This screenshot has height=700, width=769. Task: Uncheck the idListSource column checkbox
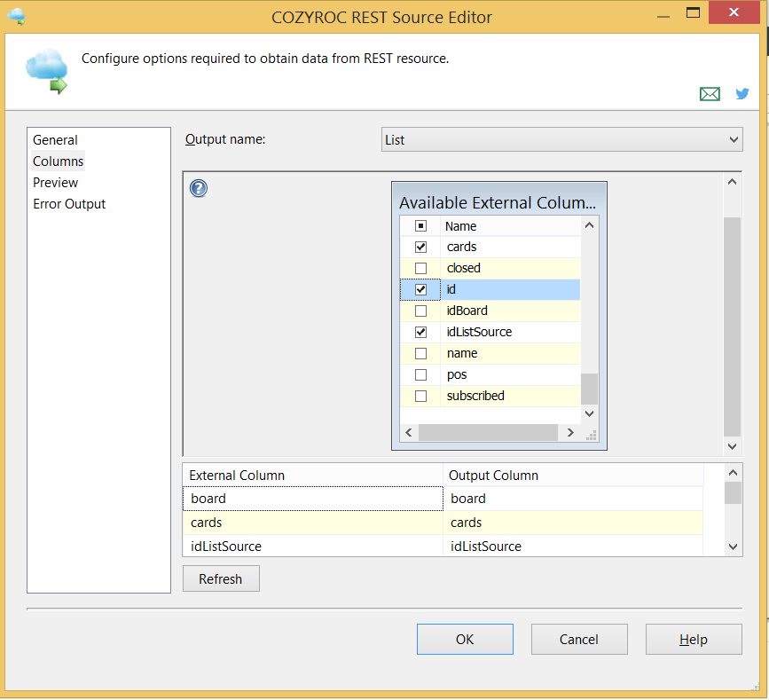coord(420,332)
